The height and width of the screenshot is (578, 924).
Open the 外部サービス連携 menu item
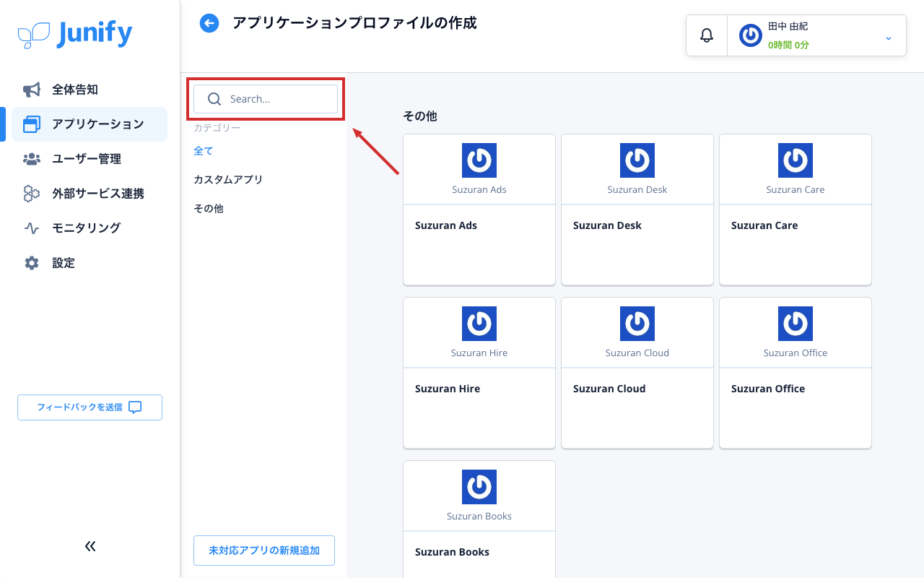coord(90,194)
